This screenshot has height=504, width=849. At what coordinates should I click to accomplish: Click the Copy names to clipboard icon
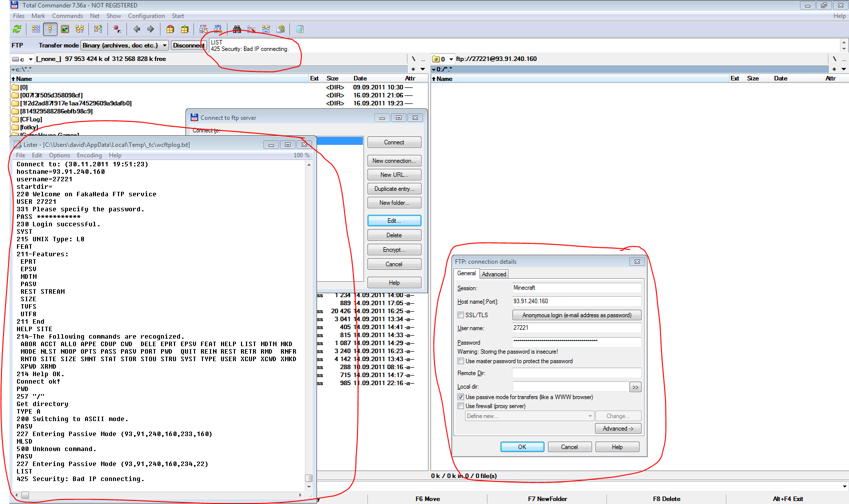tap(280, 29)
